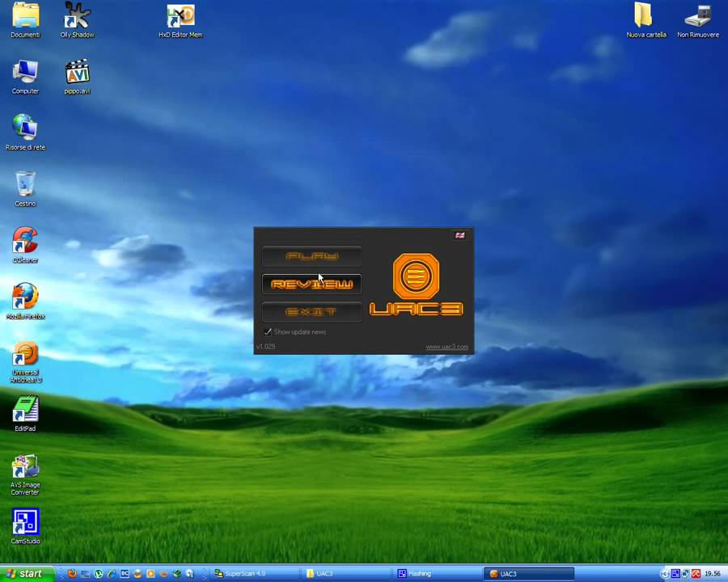Select the Risorse di rete icon

26,133
